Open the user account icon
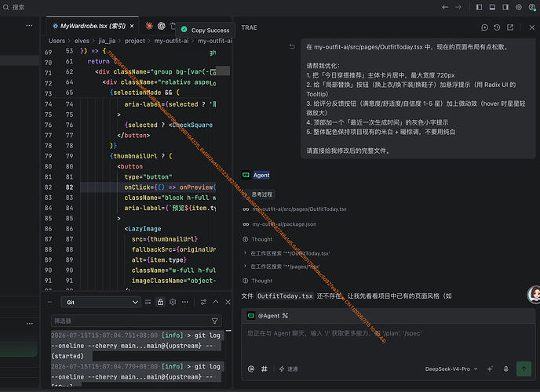Screen dimensions: 540x392 coord(532,7)
